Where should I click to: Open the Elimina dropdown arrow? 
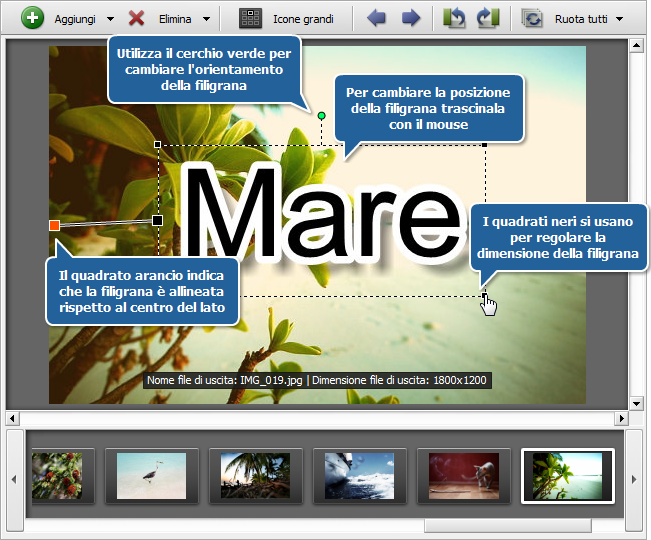coord(207,19)
